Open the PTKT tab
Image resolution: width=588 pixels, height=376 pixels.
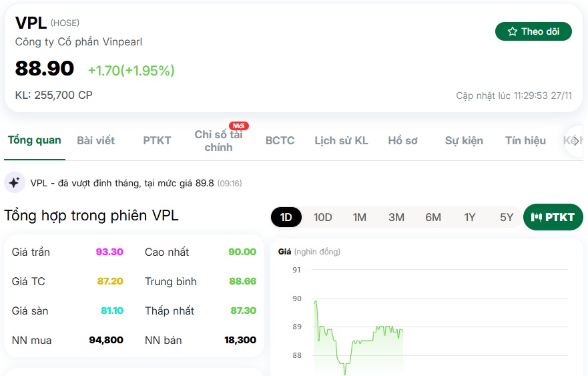tap(157, 141)
